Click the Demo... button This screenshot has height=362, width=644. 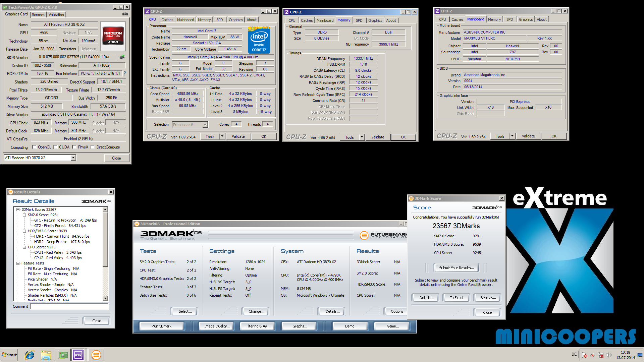click(351, 326)
